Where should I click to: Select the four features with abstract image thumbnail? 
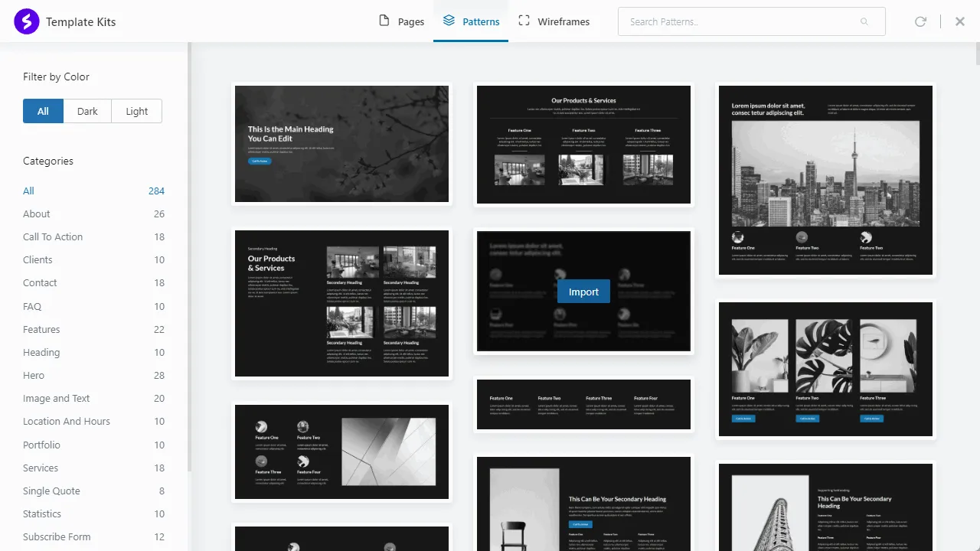tap(341, 452)
